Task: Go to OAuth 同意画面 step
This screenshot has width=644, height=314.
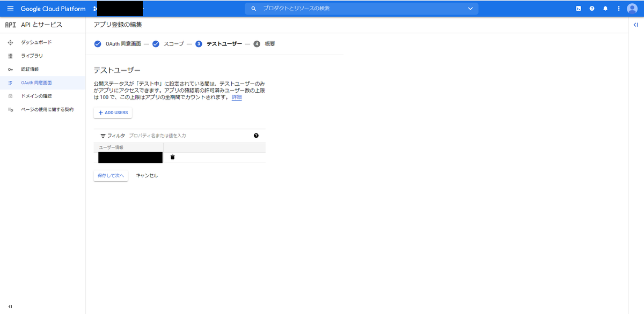Action: pyautogui.click(x=118, y=44)
